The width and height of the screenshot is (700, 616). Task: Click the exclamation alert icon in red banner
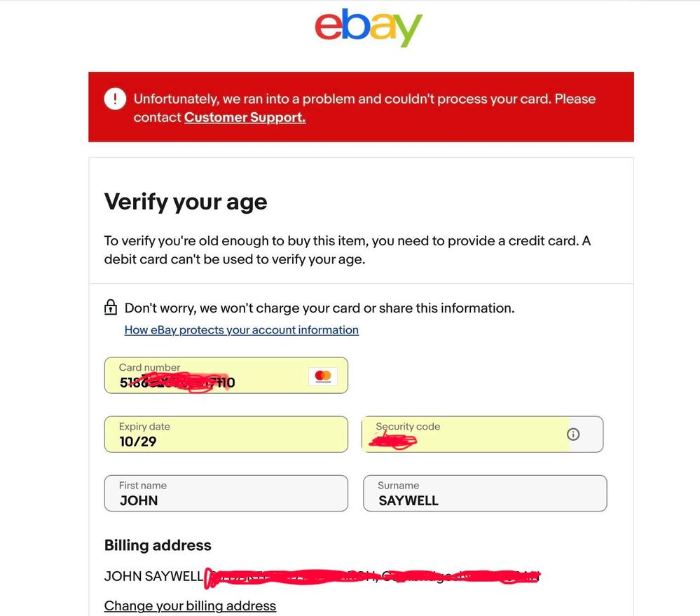[x=115, y=99]
